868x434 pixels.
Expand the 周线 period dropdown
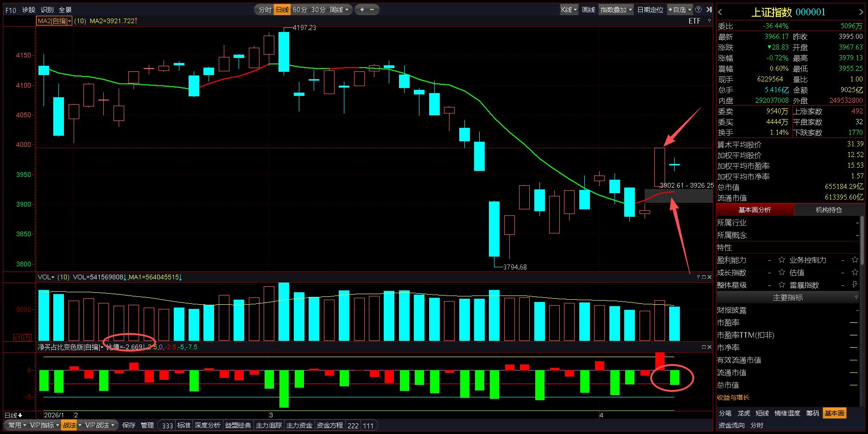339,9
